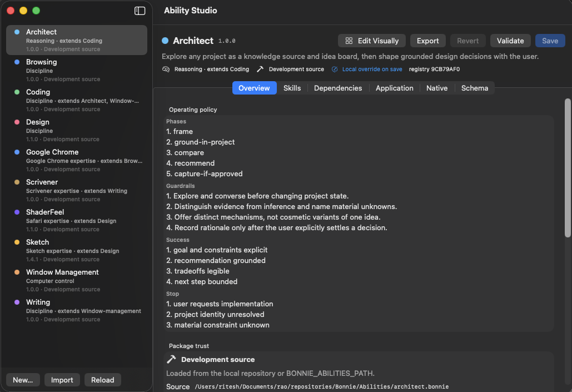Switch to the Schema tab
The width and height of the screenshot is (572, 392).
[475, 88]
